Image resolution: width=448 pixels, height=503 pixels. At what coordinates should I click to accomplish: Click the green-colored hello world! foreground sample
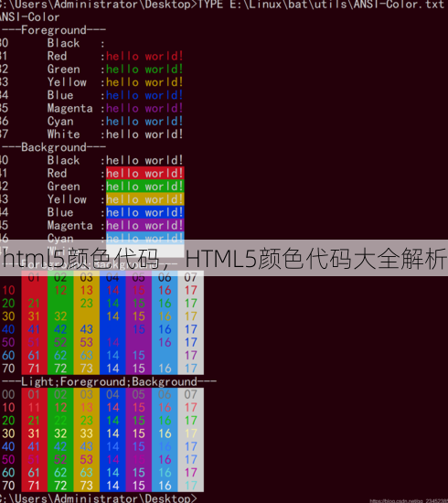click(x=144, y=70)
